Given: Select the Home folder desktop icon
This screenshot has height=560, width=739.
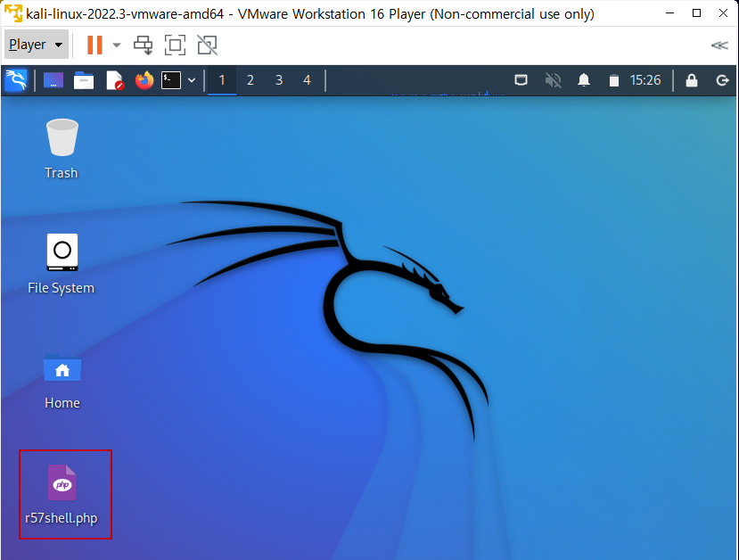Looking at the screenshot, I should [62, 367].
